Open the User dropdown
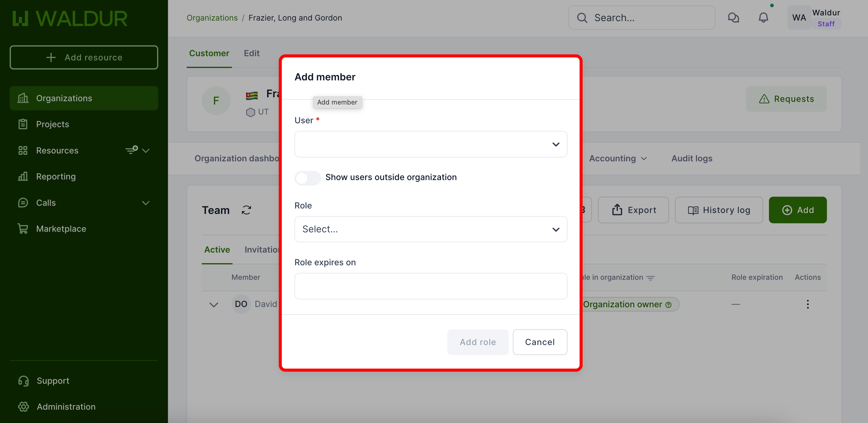Image resolution: width=868 pixels, height=423 pixels. [430, 144]
